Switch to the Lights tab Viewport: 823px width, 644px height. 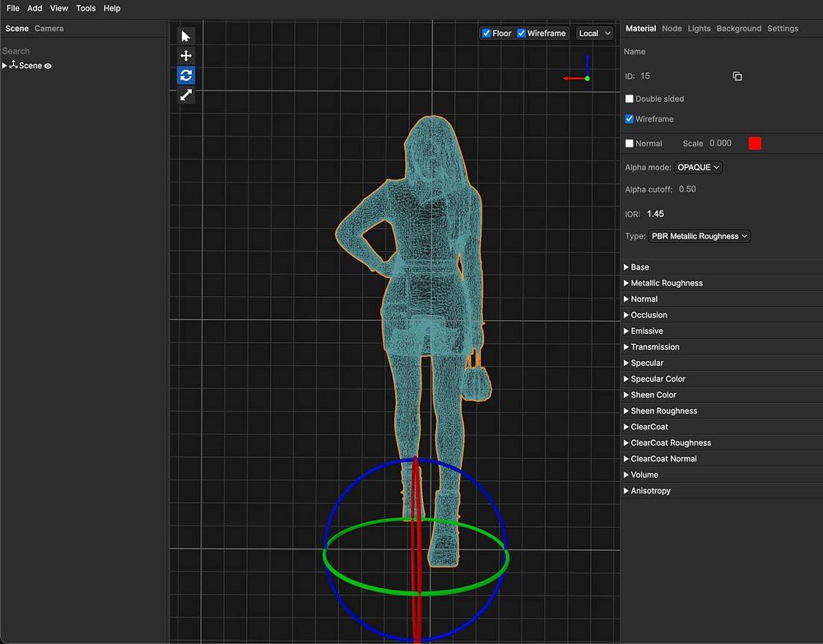click(x=699, y=28)
